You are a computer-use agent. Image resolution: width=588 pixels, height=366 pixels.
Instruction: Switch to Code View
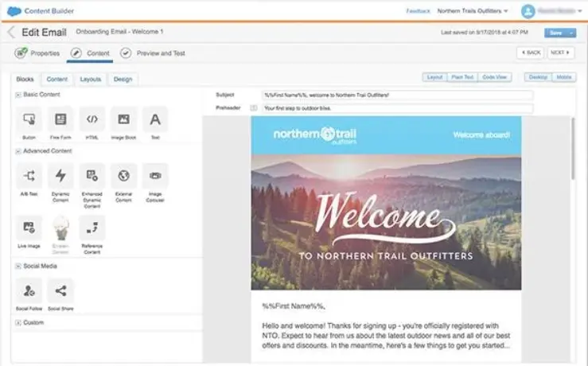coord(495,77)
